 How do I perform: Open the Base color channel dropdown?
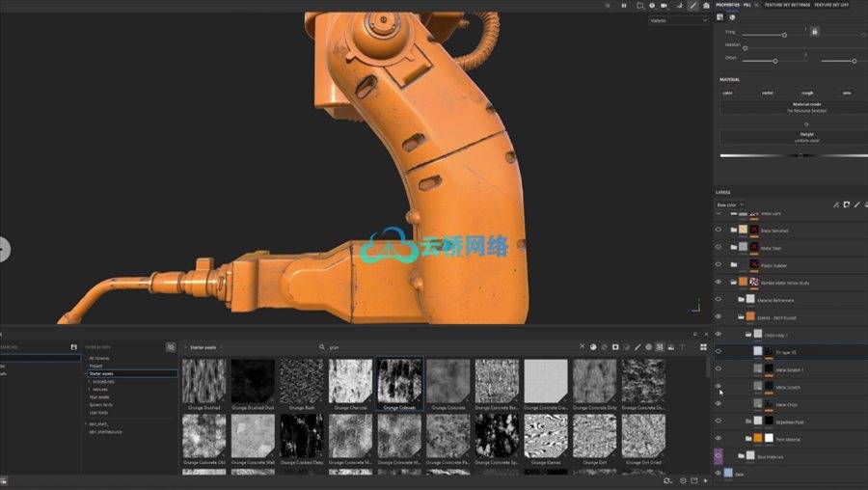(x=729, y=204)
